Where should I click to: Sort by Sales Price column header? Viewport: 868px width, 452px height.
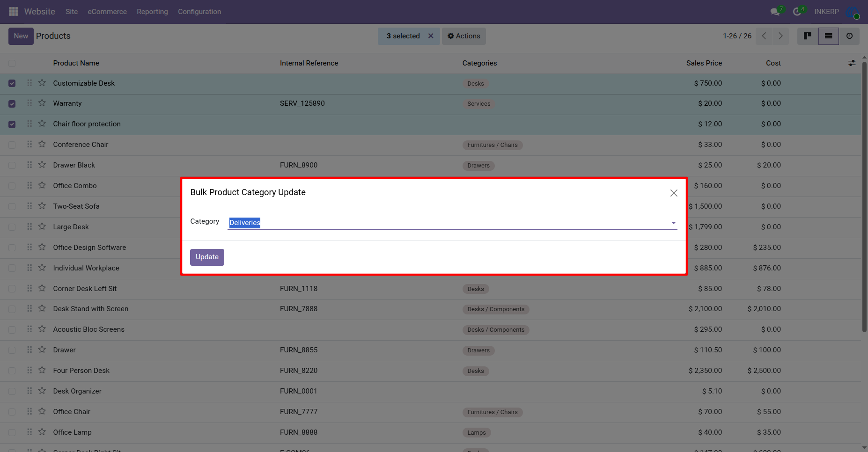point(704,63)
